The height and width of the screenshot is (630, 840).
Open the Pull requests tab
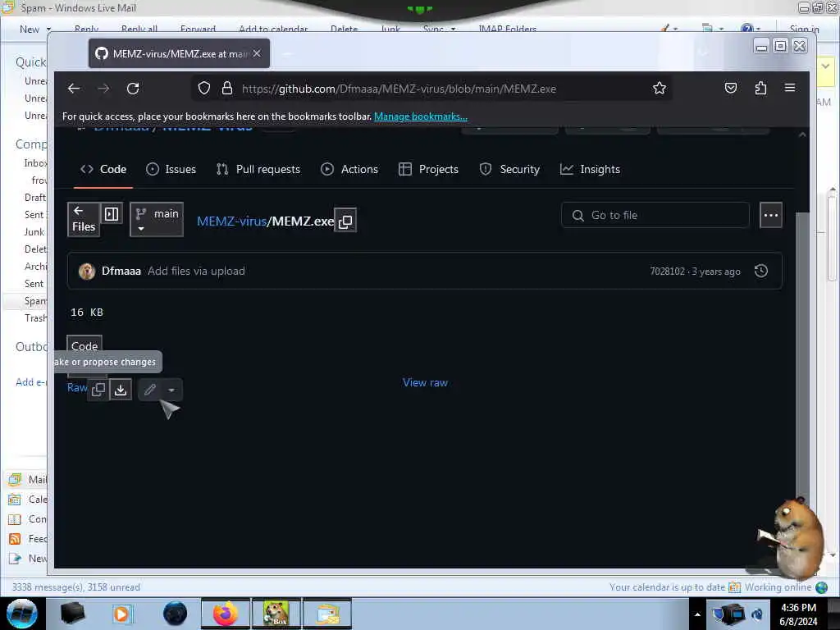(x=258, y=169)
